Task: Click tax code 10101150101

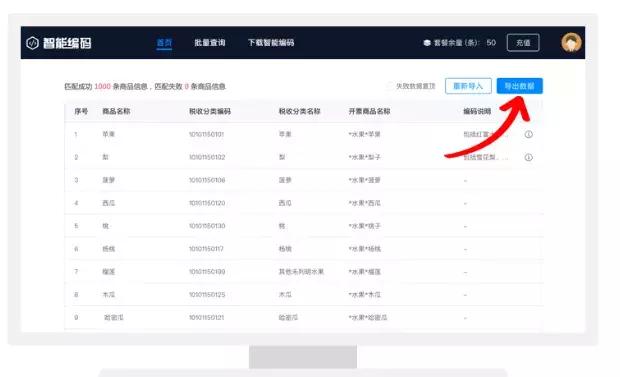Action: [x=206, y=135]
